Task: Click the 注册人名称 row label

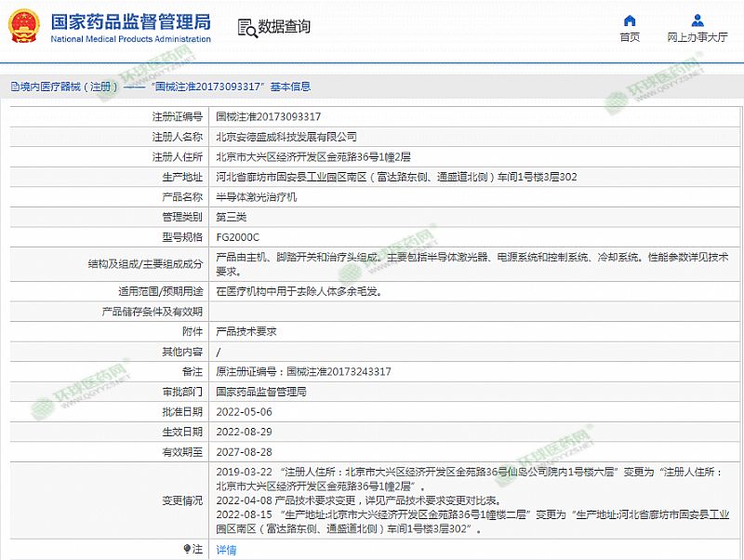Action: click(x=178, y=137)
